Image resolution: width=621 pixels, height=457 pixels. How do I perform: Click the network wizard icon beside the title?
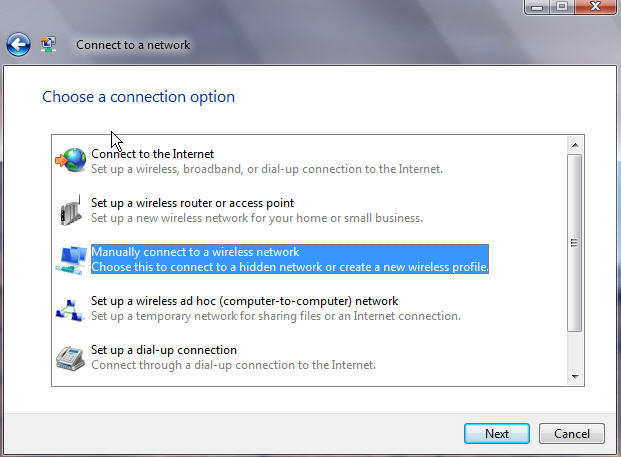point(48,44)
